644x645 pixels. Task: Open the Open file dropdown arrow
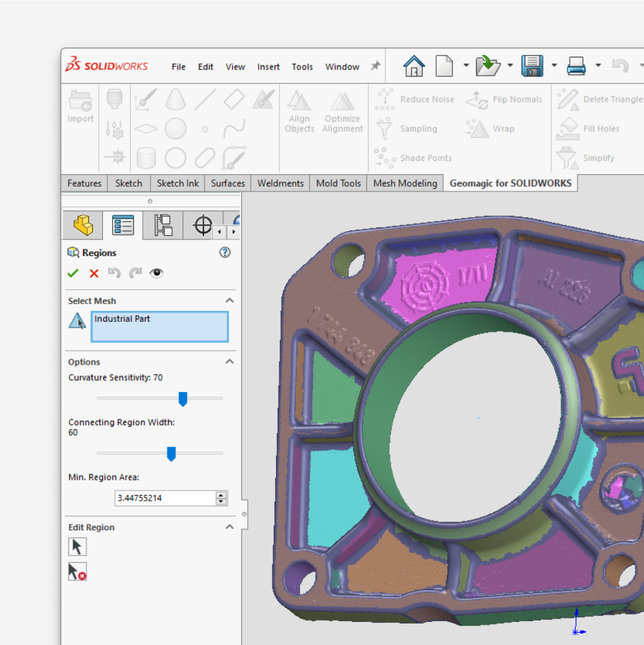click(510, 65)
